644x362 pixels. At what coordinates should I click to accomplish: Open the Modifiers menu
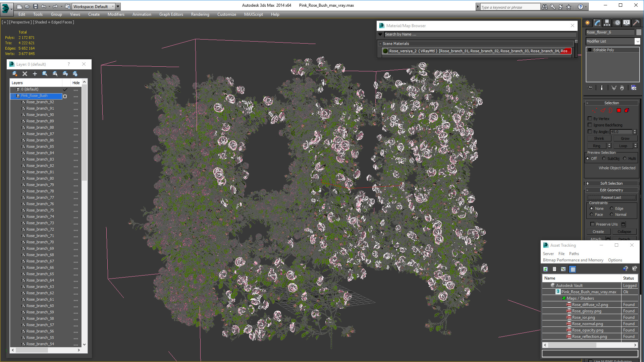tap(116, 14)
